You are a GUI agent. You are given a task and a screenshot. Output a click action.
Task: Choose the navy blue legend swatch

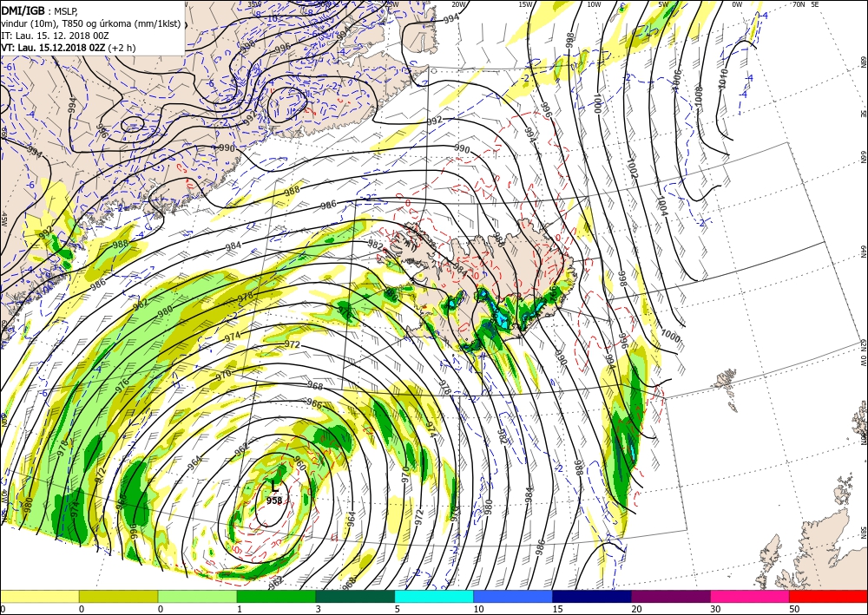[x=592, y=596]
